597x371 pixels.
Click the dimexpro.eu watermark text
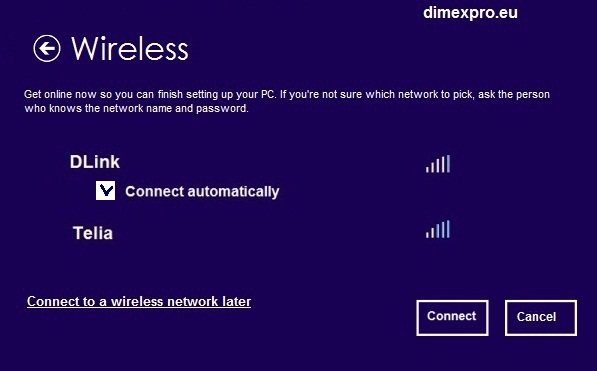click(x=470, y=13)
